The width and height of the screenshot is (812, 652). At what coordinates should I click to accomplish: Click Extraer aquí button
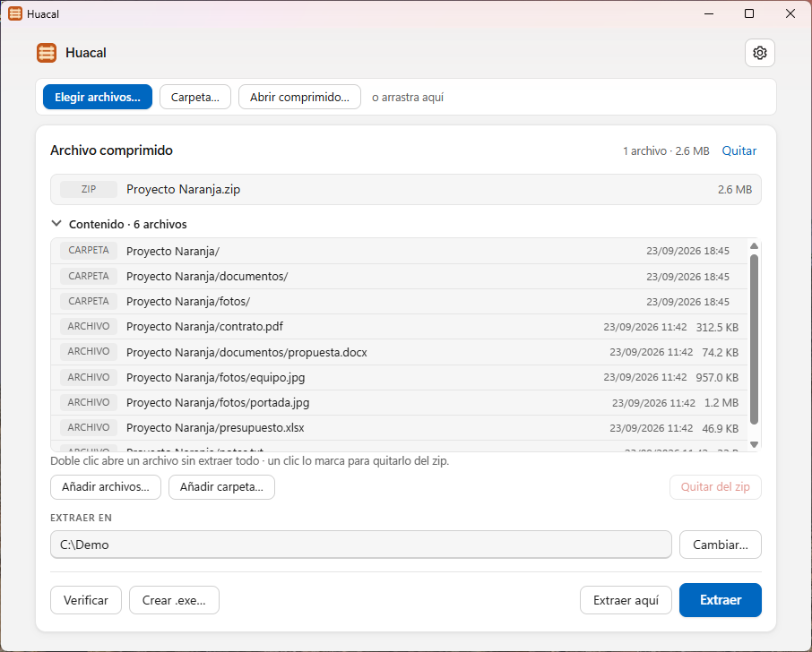[x=626, y=600]
